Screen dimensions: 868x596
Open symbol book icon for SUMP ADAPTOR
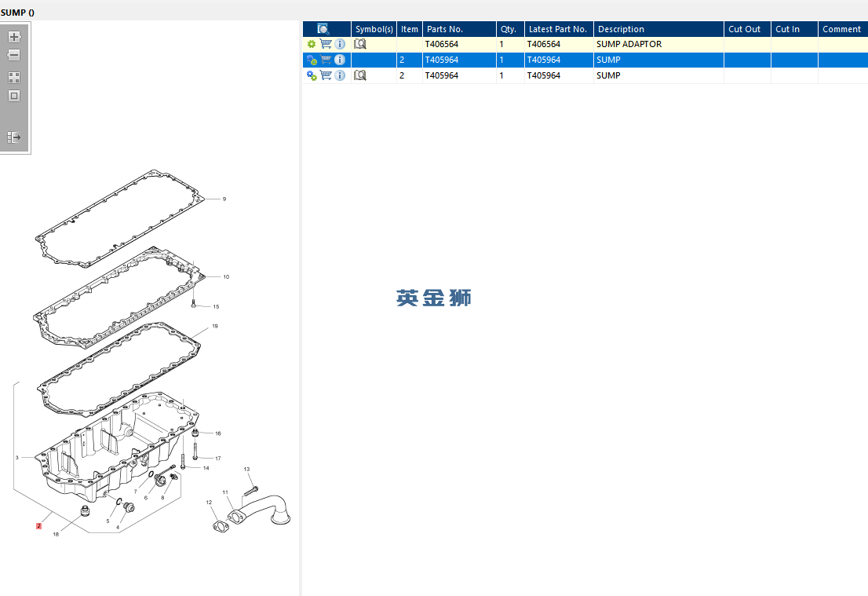click(359, 44)
